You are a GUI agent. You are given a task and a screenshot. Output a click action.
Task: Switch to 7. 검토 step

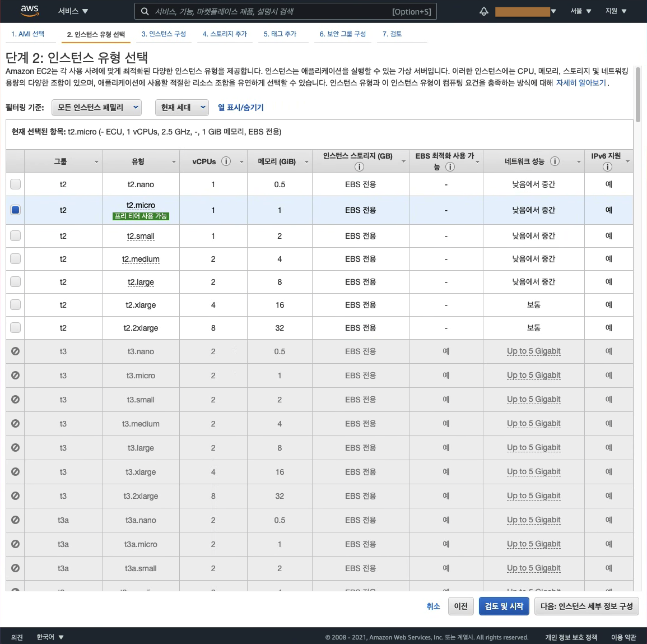point(392,34)
